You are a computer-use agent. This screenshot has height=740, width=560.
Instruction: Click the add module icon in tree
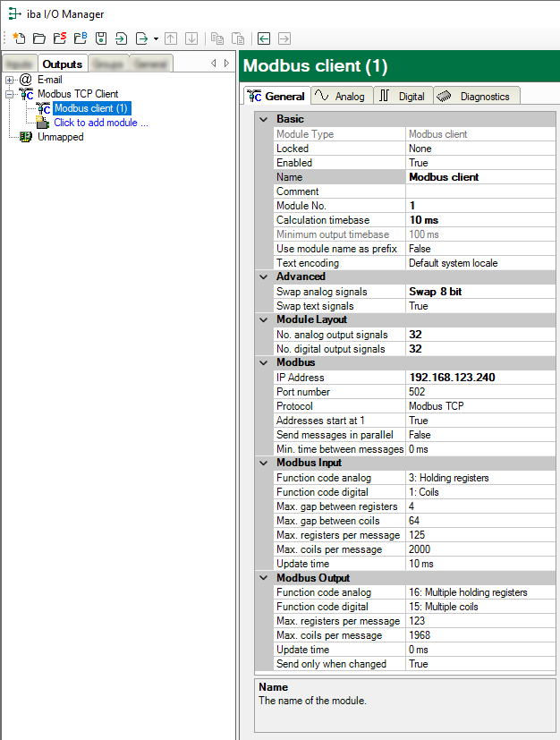(43, 123)
